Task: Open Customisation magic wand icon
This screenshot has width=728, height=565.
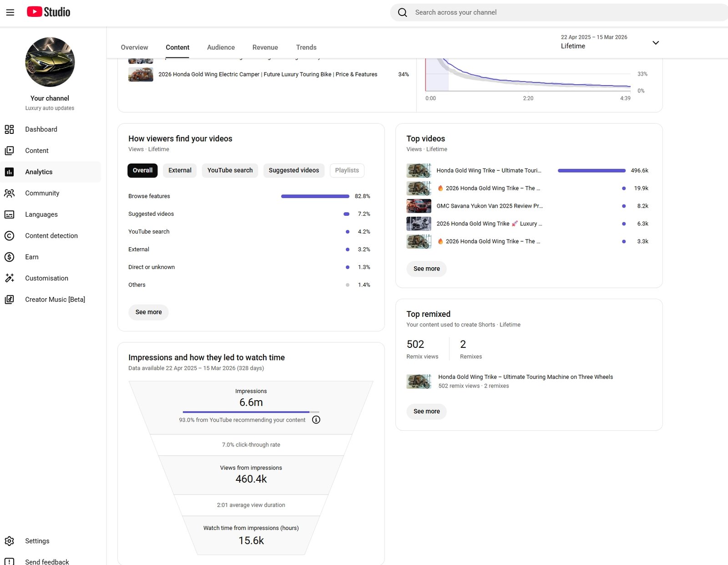Action: point(9,278)
